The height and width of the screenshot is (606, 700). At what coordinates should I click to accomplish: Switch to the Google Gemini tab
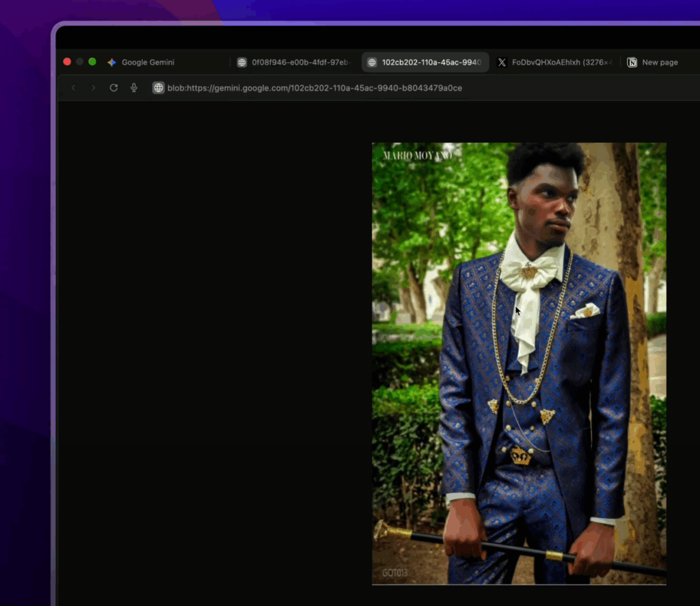(148, 62)
